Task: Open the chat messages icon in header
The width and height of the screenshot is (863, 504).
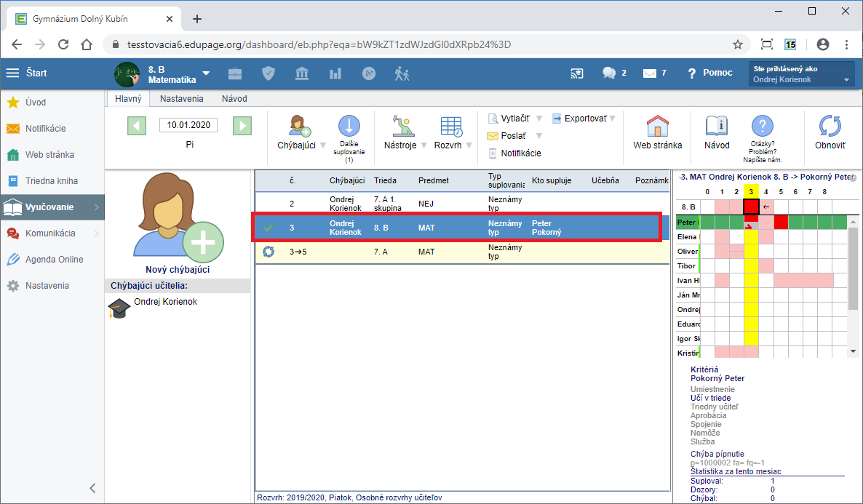Action: [609, 73]
